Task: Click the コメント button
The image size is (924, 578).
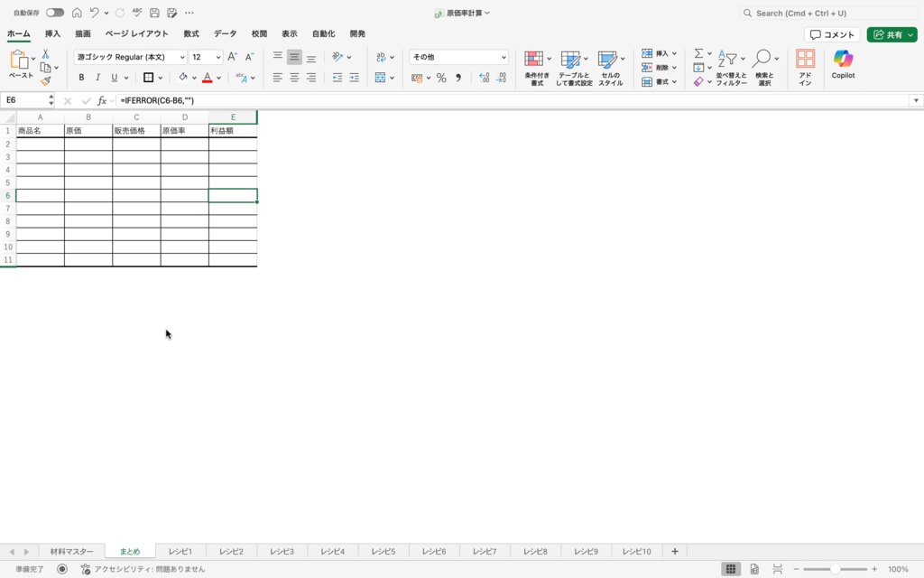Action: click(x=832, y=35)
